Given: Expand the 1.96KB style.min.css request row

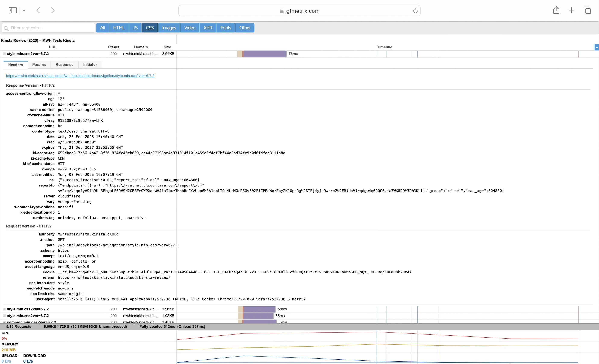Looking at the screenshot, I should (4, 309).
